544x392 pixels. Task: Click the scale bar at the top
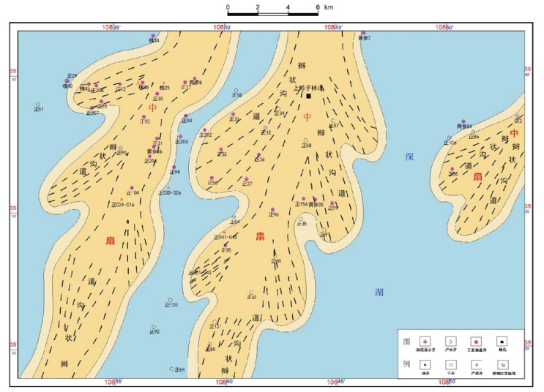tap(272, 14)
